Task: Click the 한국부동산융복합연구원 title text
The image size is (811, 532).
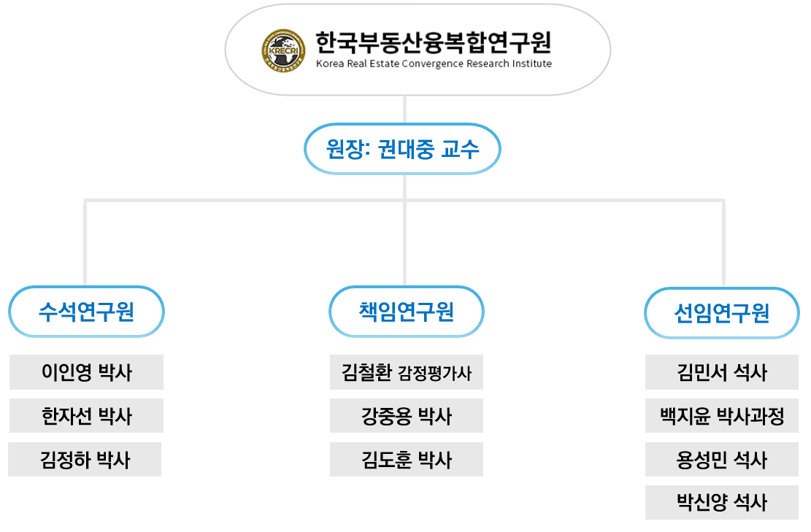Action: 434,42
